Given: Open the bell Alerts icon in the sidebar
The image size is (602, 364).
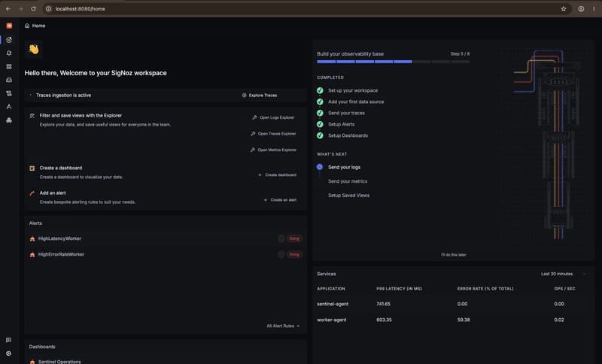Looking at the screenshot, I should pos(9,53).
